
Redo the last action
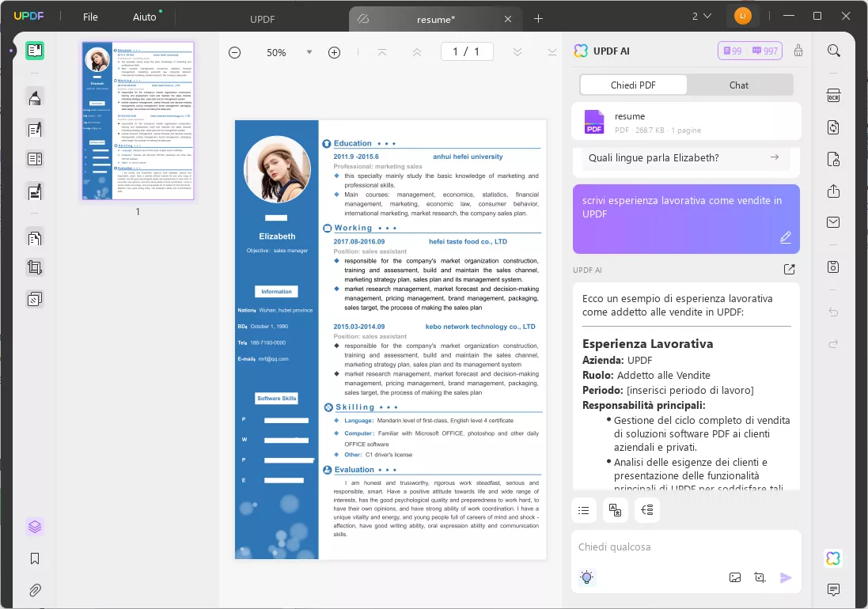tap(834, 344)
